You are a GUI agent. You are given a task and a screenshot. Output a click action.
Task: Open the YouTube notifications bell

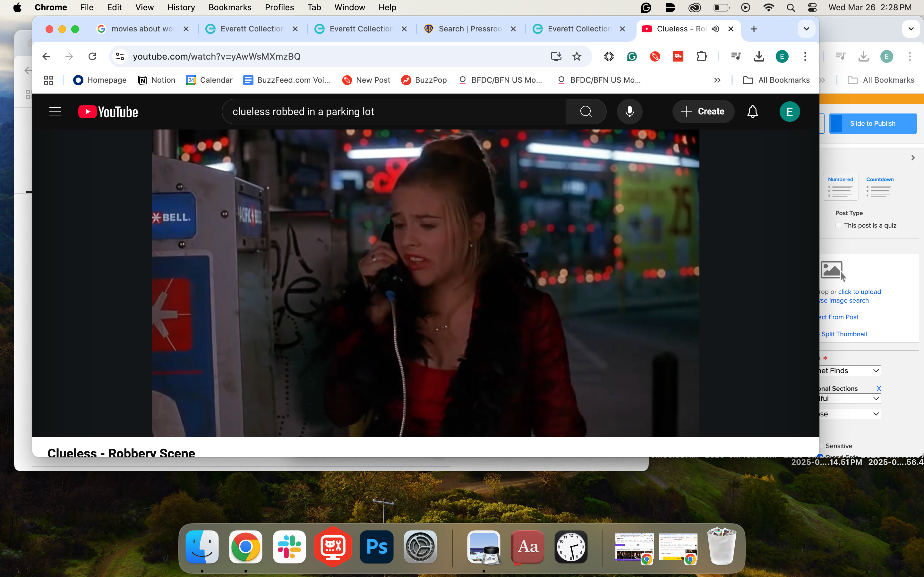[x=752, y=112]
